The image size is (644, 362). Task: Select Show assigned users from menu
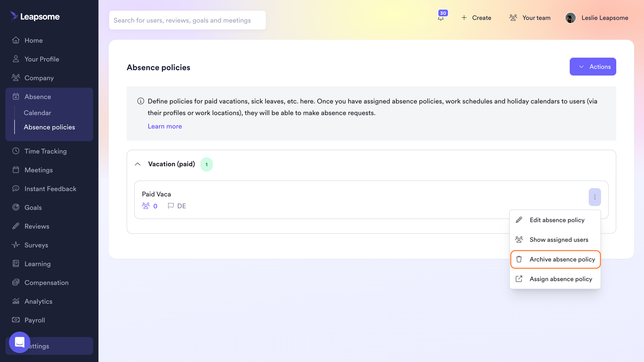click(555, 239)
